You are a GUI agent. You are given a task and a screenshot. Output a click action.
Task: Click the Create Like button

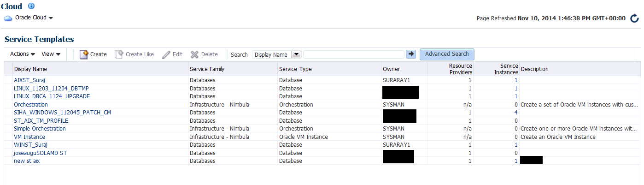coord(134,54)
